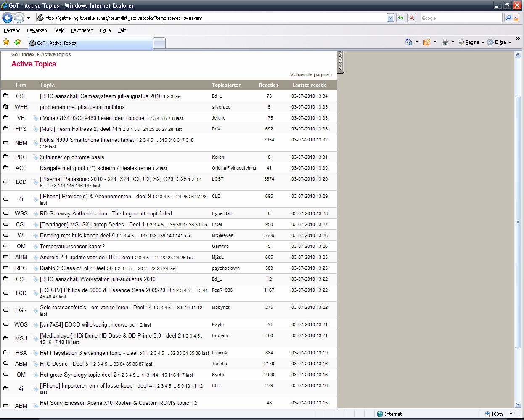Open the Beeld menu

[59, 30]
